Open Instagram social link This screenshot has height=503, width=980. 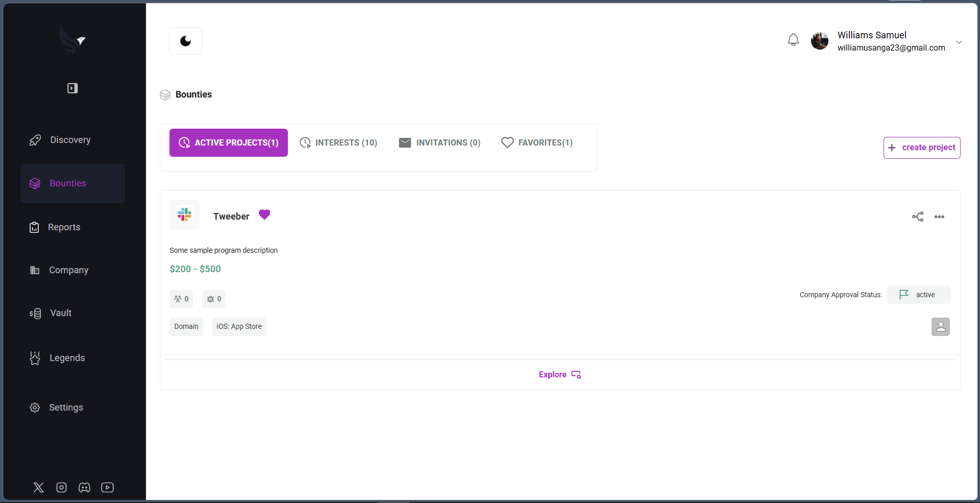pos(62,487)
